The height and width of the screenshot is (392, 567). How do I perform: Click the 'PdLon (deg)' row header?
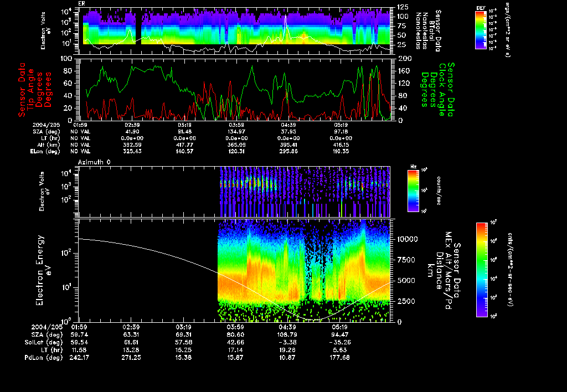44,358
